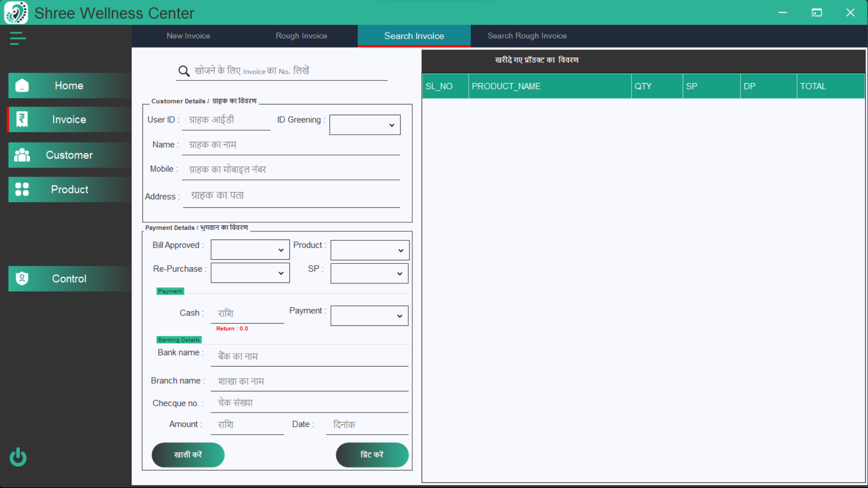The image size is (868, 488).
Task: Click the invoice number search field
Action: pos(289,71)
